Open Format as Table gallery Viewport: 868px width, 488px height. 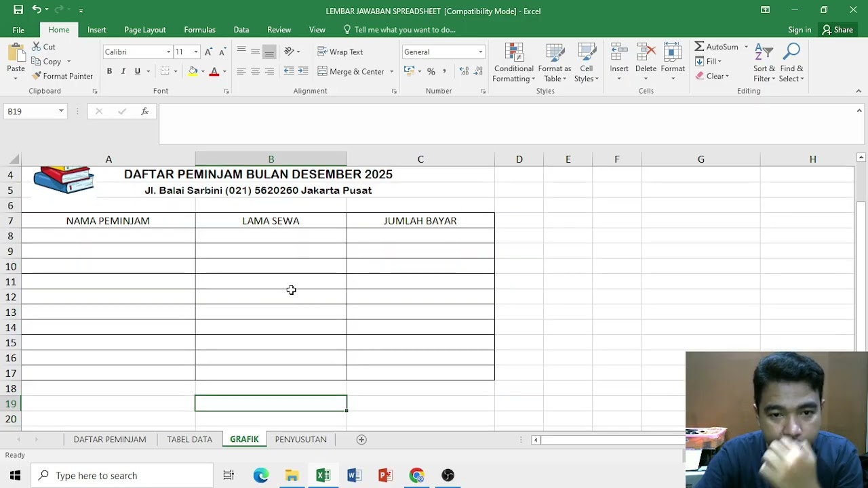tap(555, 63)
